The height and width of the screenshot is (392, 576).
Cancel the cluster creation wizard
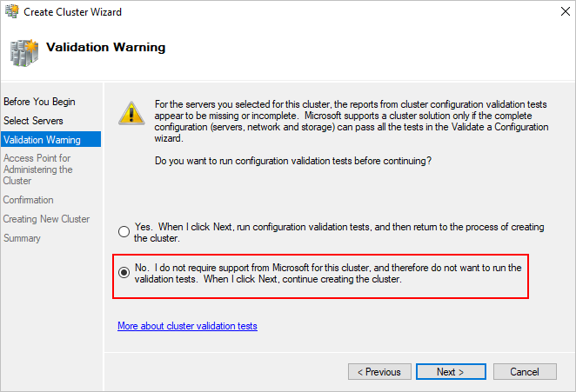[525, 372]
